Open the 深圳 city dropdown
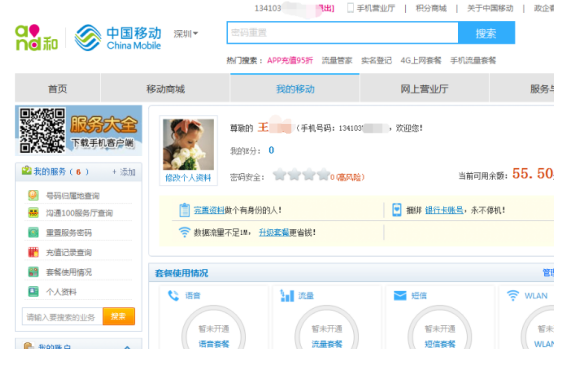The height and width of the screenshot is (381, 570). (x=186, y=33)
